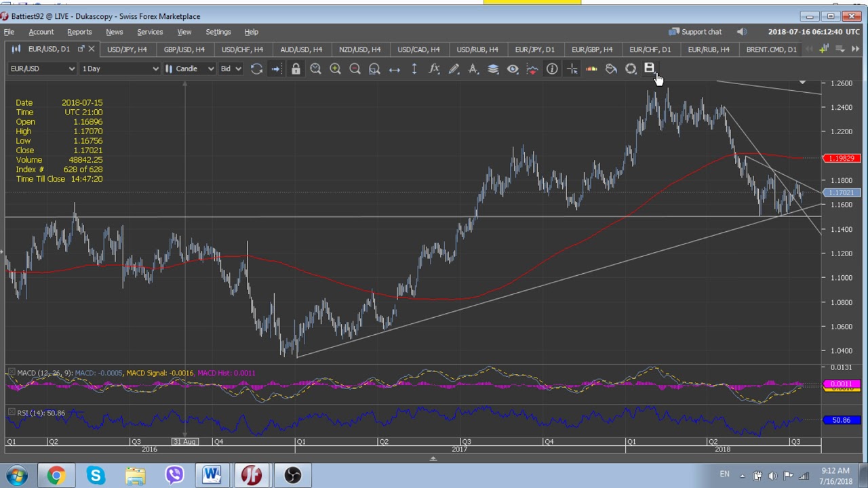The width and height of the screenshot is (868, 488).
Task: Undock the EUR/USD, D1 chart tab
Action: pyautogui.click(x=81, y=49)
